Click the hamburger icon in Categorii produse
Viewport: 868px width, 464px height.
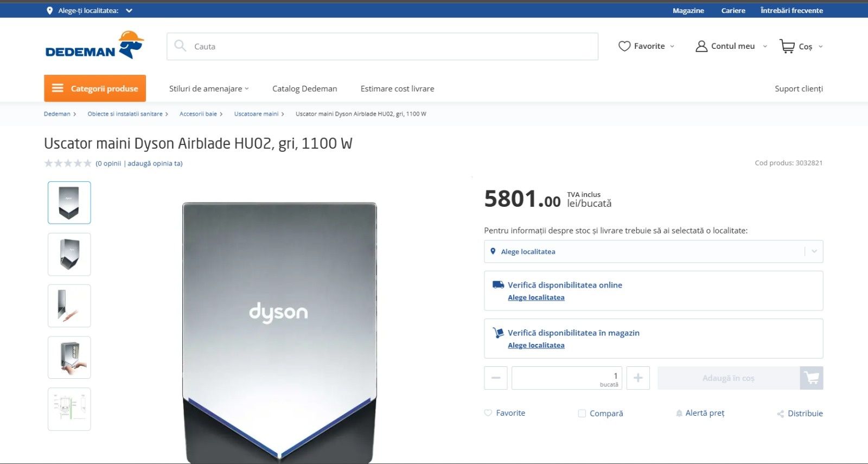pyautogui.click(x=58, y=88)
